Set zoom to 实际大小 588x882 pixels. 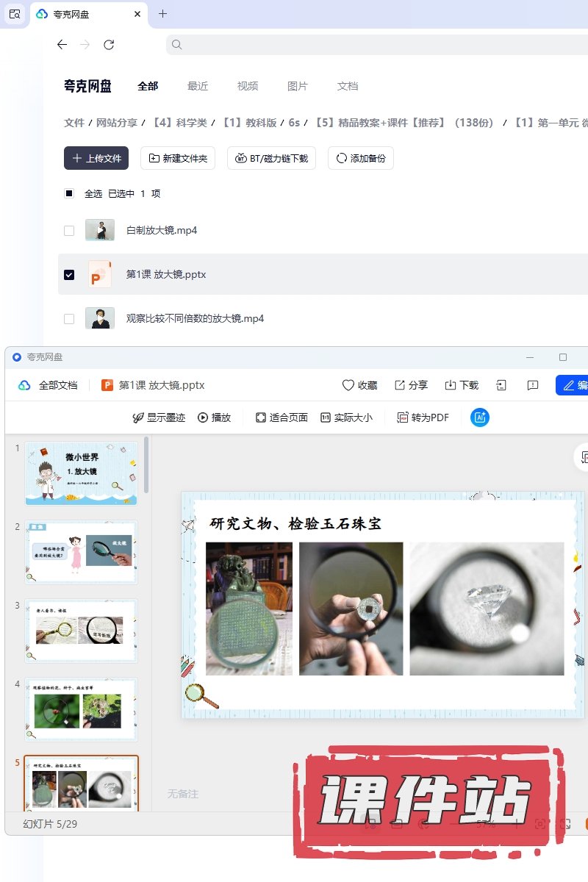(326, 417)
